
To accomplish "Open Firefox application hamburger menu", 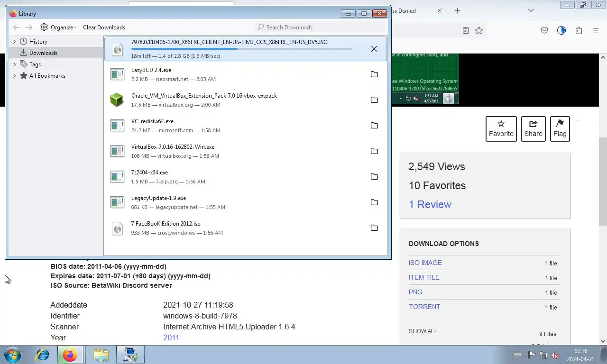I will (x=596, y=30).
